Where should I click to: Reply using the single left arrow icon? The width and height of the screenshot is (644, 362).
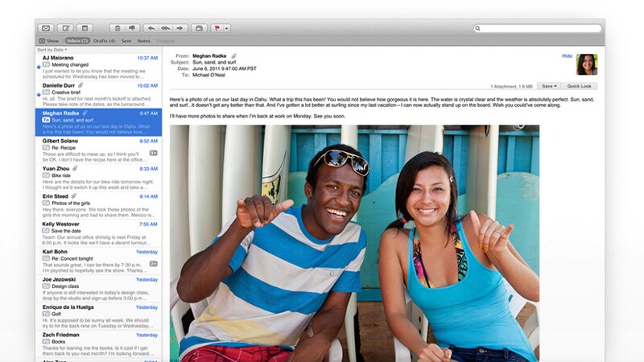tap(151, 28)
